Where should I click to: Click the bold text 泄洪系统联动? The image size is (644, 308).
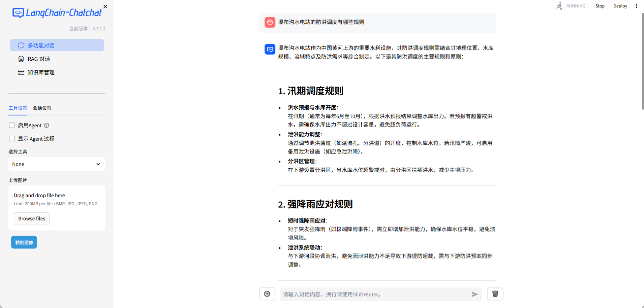[x=304, y=248]
